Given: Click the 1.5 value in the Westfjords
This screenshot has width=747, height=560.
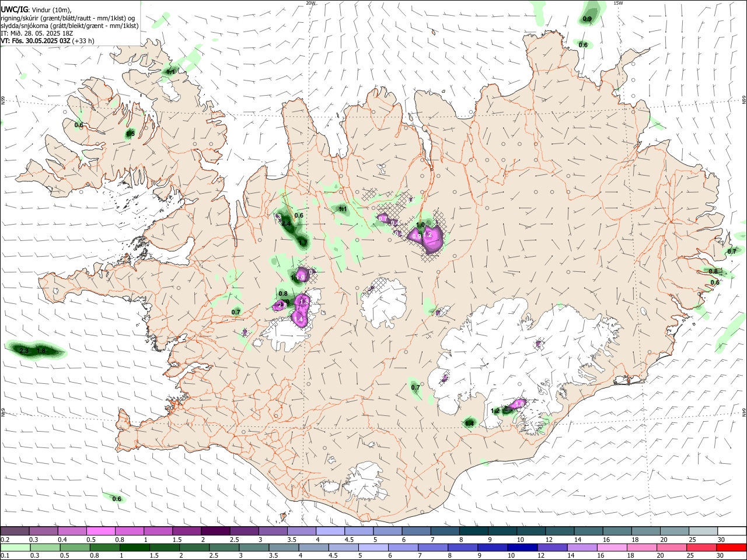Looking at the screenshot, I should coord(131,134).
